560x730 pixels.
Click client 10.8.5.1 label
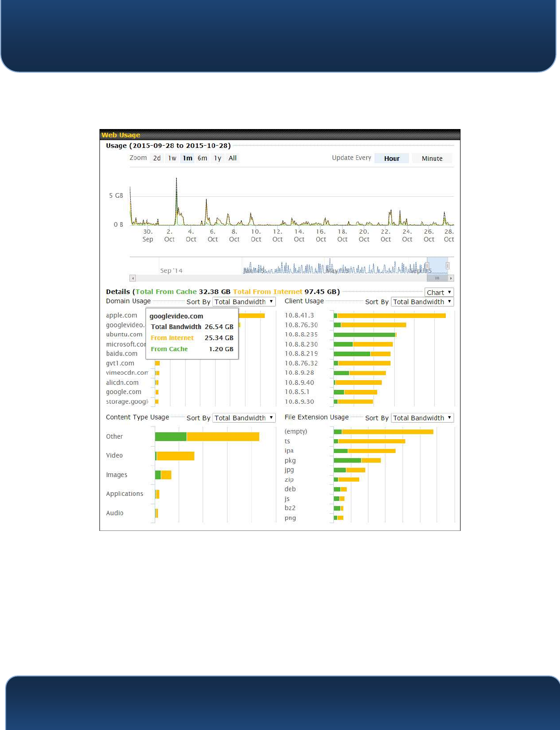coord(297,392)
